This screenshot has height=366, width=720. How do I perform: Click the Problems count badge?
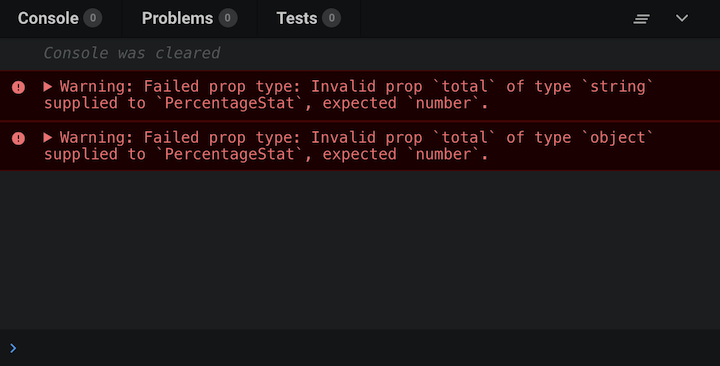pyautogui.click(x=228, y=18)
